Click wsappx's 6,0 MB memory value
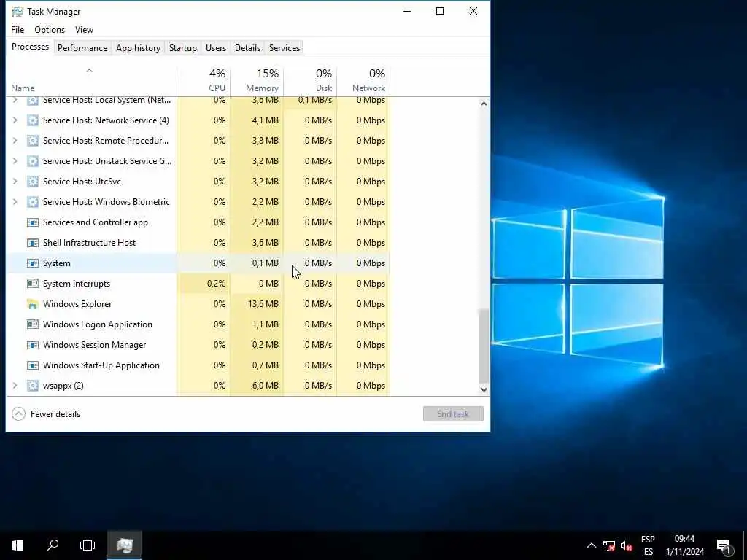 (x=265, y=386)
